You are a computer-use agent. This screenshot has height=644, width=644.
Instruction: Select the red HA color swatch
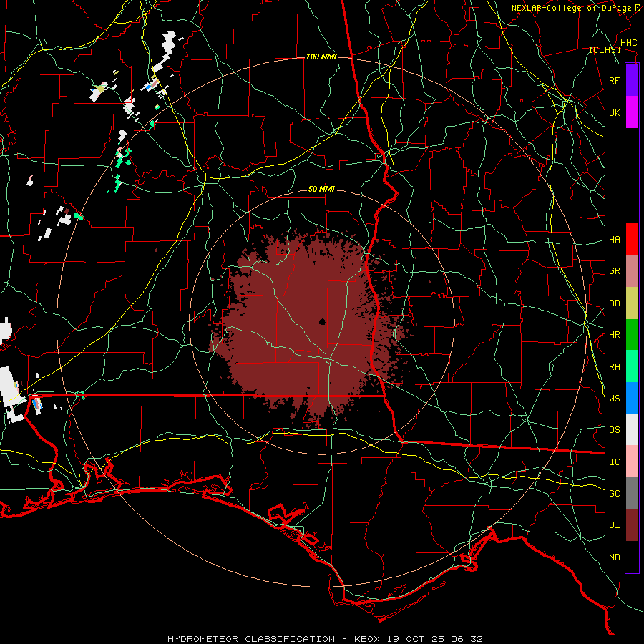632,239
